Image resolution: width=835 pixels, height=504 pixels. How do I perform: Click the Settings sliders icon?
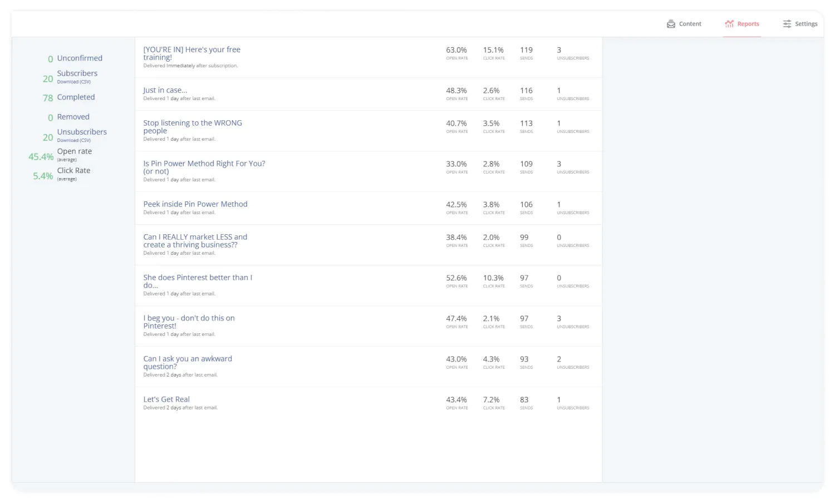click(787, 24)
